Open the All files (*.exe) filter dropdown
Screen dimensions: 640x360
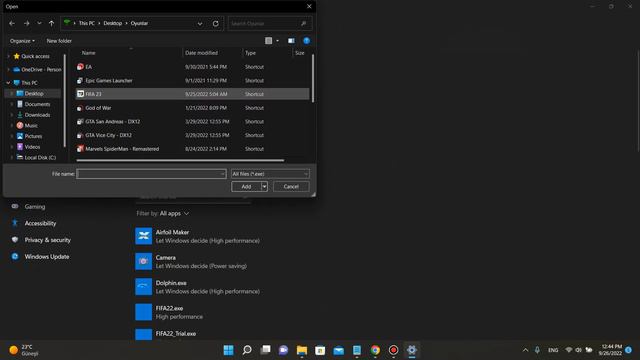click(x=270, y=174)
